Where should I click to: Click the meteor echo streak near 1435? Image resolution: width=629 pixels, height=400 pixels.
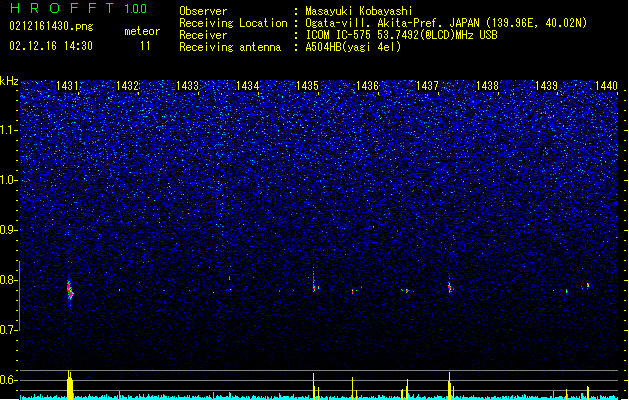(x=314, y=280)
